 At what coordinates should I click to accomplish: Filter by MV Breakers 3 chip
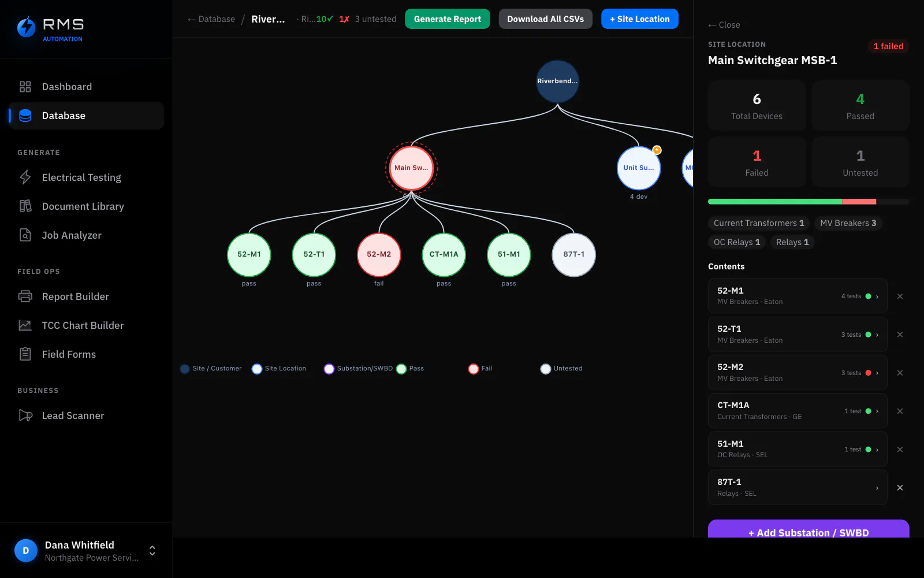click(x=848, y=223)
